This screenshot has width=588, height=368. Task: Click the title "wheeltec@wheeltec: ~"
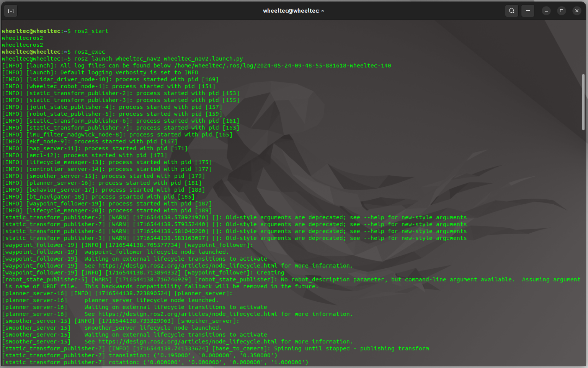click(294, 11)
